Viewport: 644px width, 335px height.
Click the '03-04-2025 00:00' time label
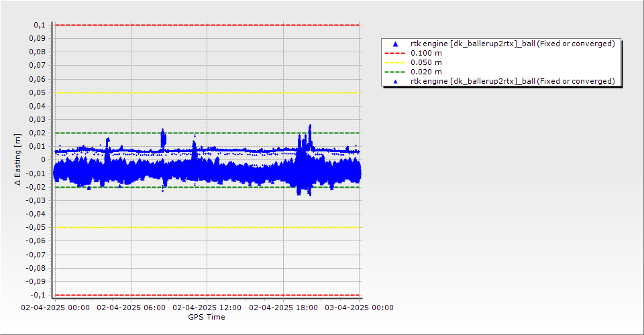(x=360, y=308)
